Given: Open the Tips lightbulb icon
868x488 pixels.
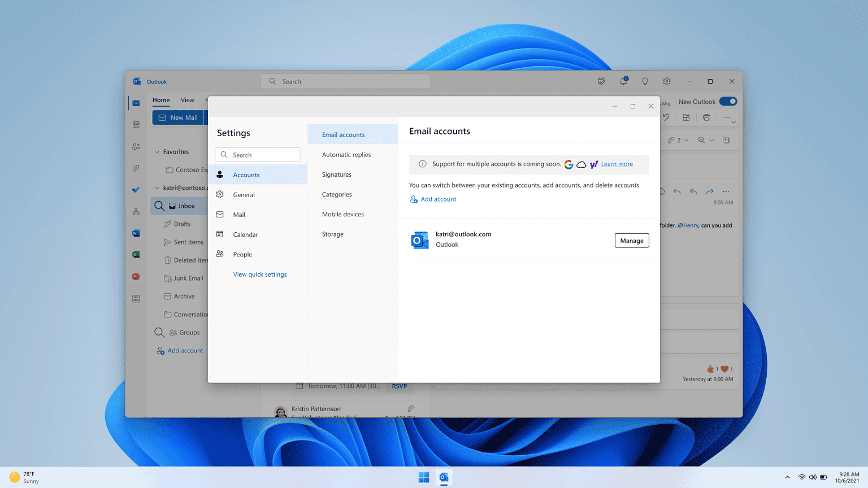Looking at the screenshot, I should (645, 81).
